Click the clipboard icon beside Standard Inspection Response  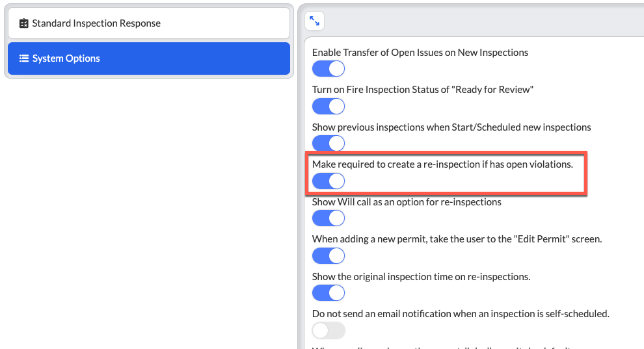[x=24, y=23]
